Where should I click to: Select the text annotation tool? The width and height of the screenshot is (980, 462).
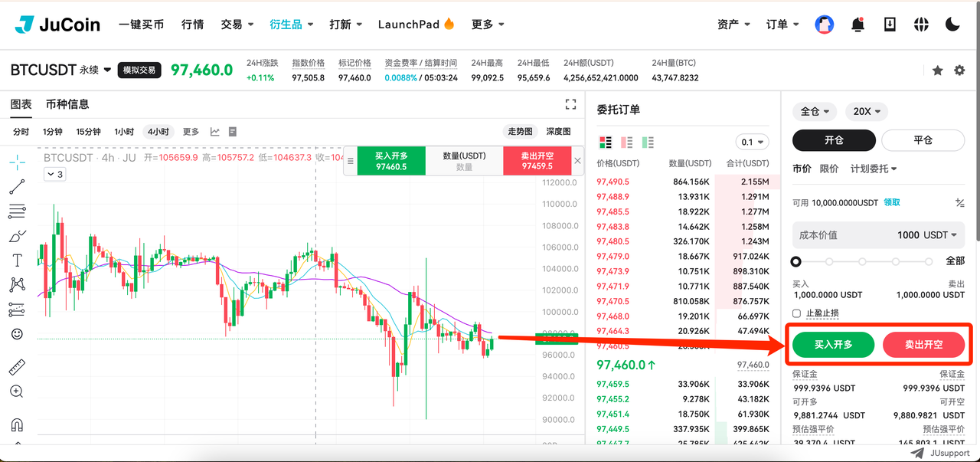[17, 260]
